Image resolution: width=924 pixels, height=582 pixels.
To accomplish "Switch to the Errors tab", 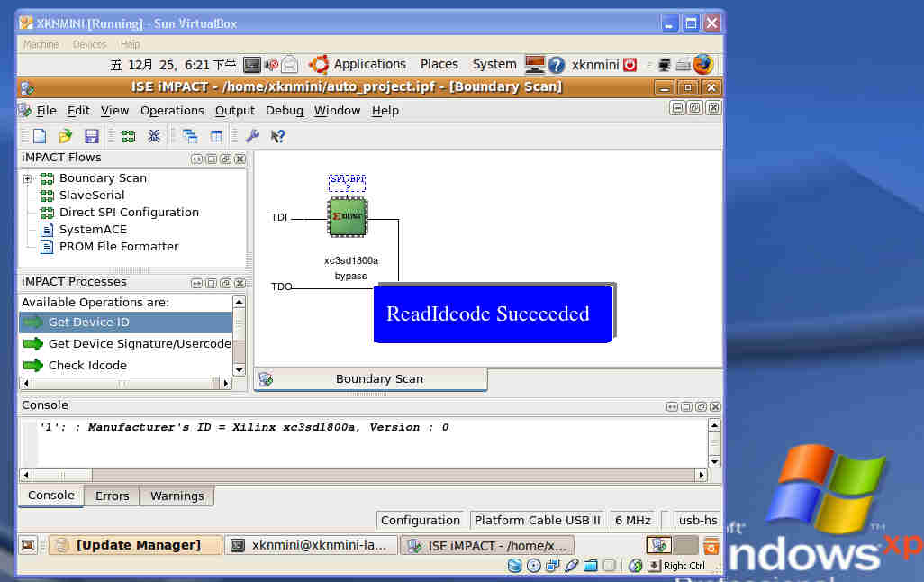I will 112,496.
